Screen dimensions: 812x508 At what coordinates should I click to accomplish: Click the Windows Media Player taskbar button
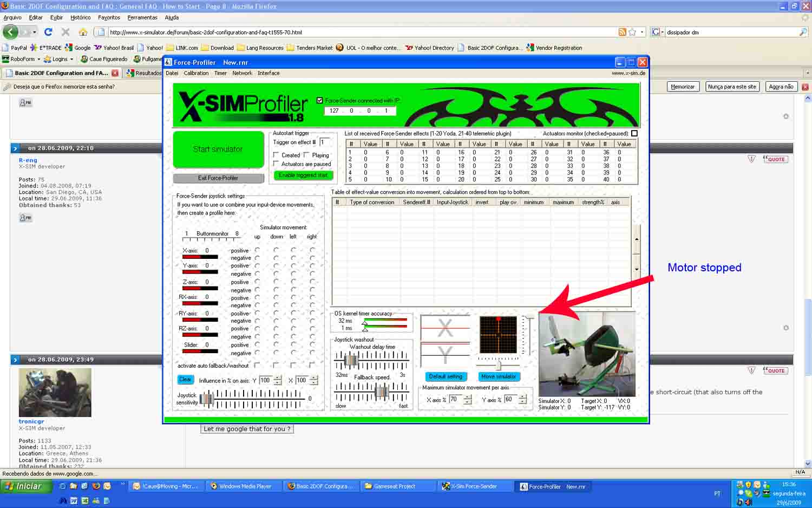coord(244,486)
